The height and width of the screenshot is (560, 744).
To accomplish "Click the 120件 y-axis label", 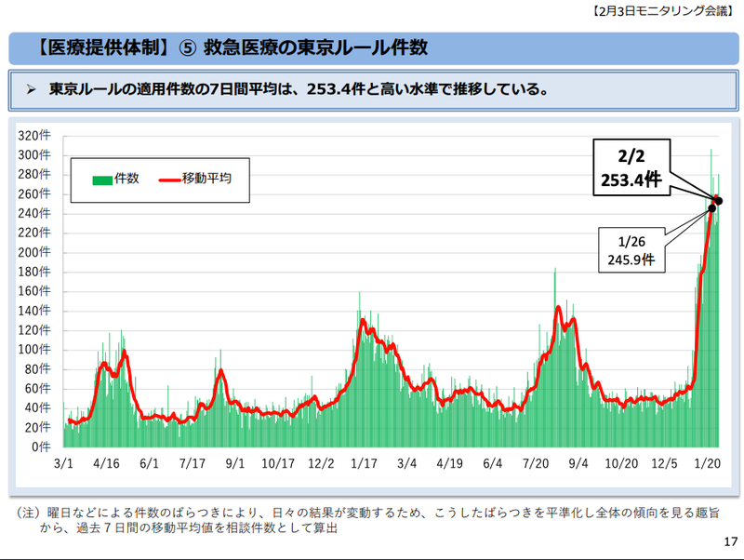I will tap(34, 330).
